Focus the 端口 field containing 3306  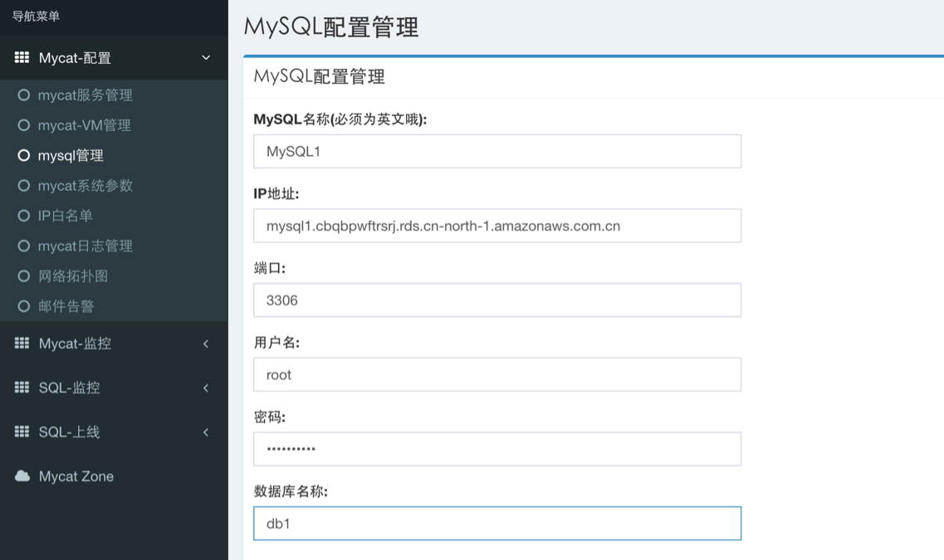[497, 300]
